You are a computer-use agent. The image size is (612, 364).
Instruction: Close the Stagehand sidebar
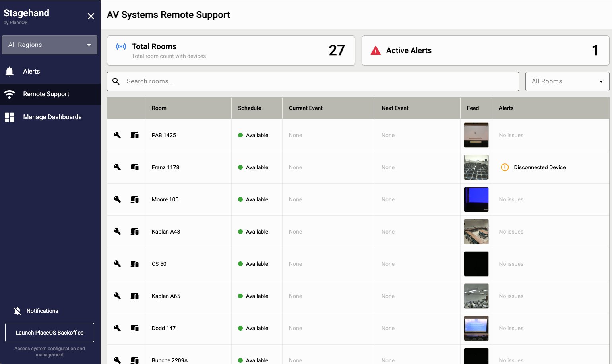(91, 16)
